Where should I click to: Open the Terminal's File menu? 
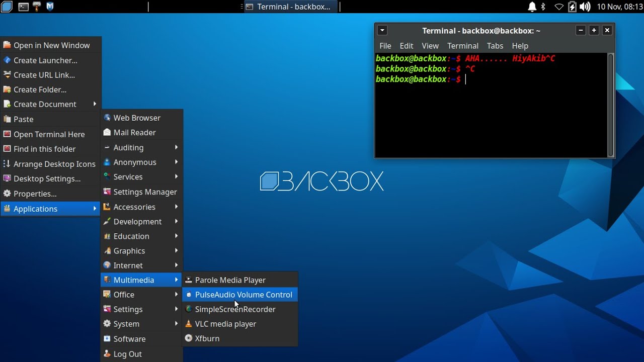385,46
